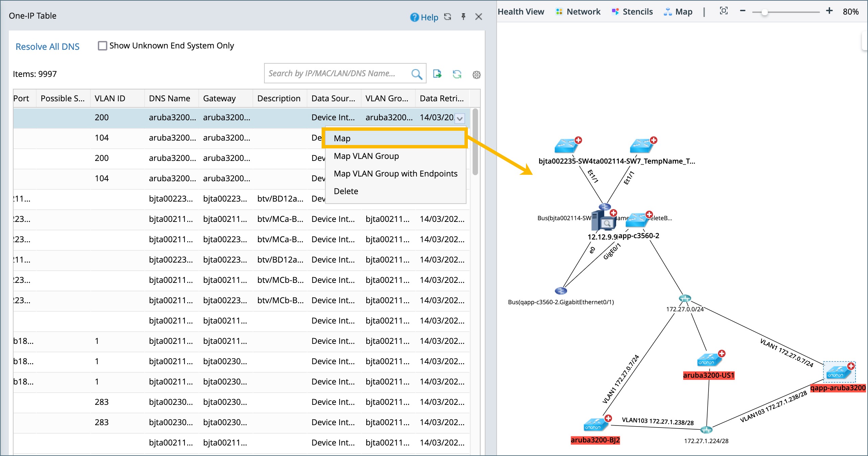Click the zoom slider handle

pos(764,13)
